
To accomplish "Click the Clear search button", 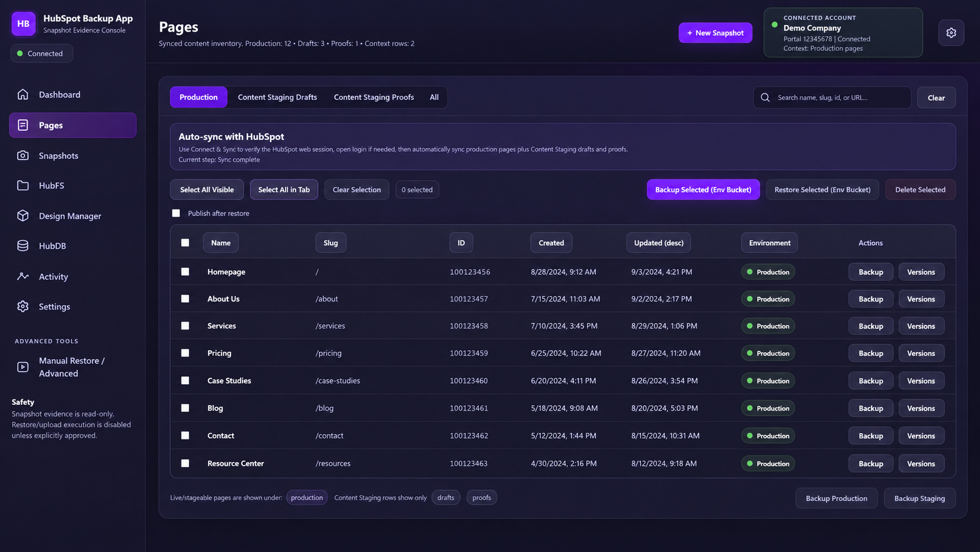I will pos(936,97).
